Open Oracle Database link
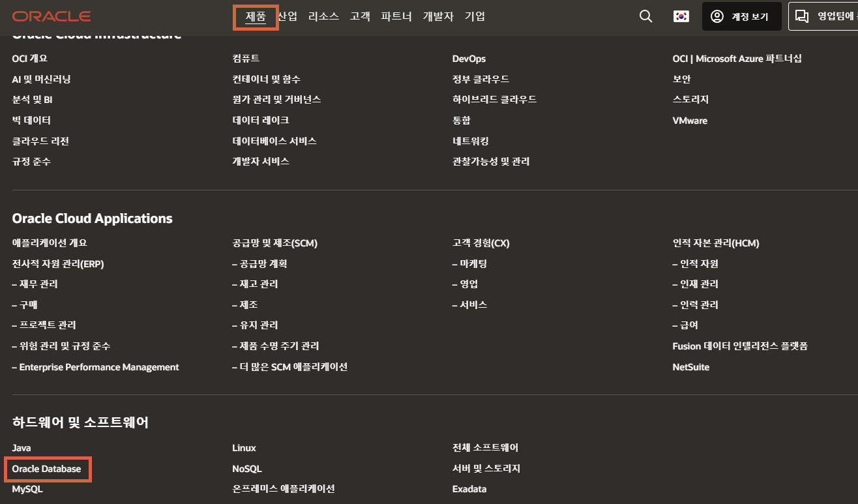The image size is (858, 504). [46, 469]
